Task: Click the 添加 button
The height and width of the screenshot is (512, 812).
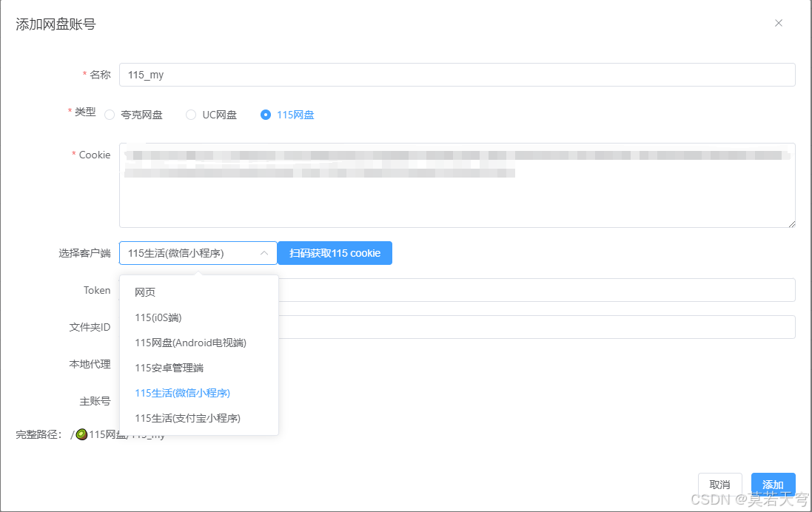Action: (x=774, y=485)
